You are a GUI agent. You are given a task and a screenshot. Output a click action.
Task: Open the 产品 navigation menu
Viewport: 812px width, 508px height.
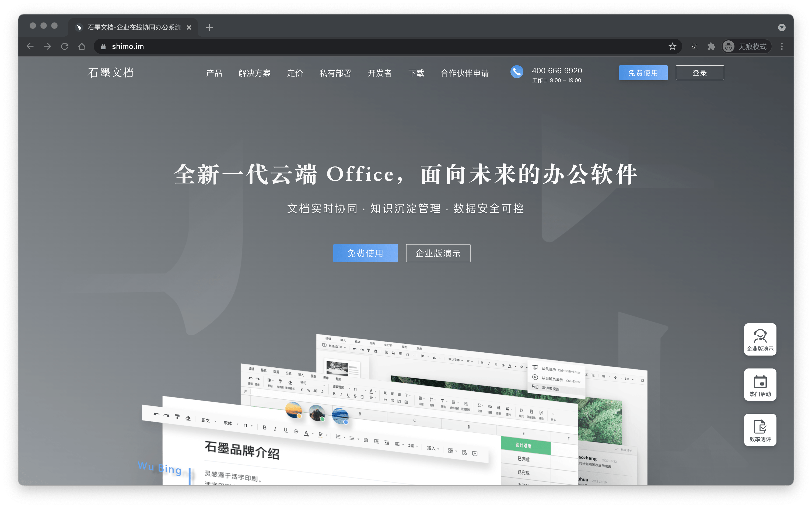click(214, 73)
